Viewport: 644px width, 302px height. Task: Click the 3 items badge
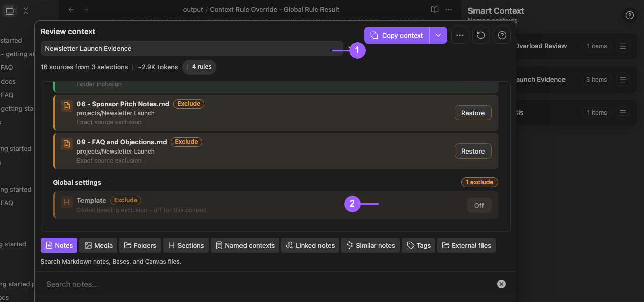pyautogui.click(x=596, y=80)
